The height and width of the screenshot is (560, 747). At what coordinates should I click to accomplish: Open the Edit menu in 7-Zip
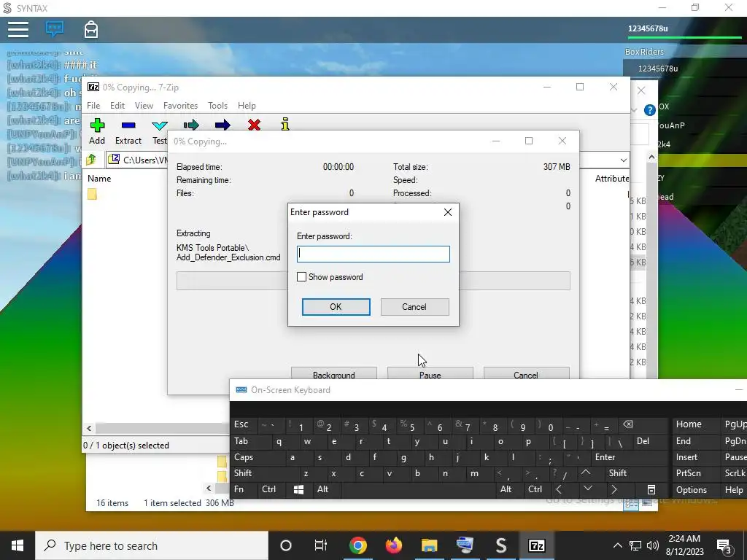pyautogui.click(x=117, y=106)
